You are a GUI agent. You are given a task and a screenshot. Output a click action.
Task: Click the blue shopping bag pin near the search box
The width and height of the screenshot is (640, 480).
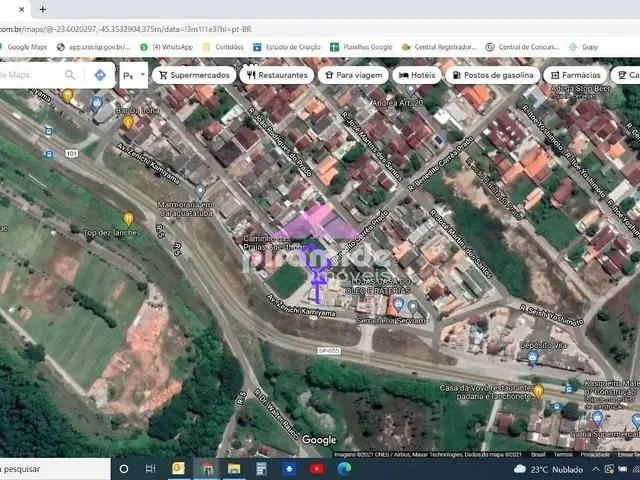click(97, 104)
